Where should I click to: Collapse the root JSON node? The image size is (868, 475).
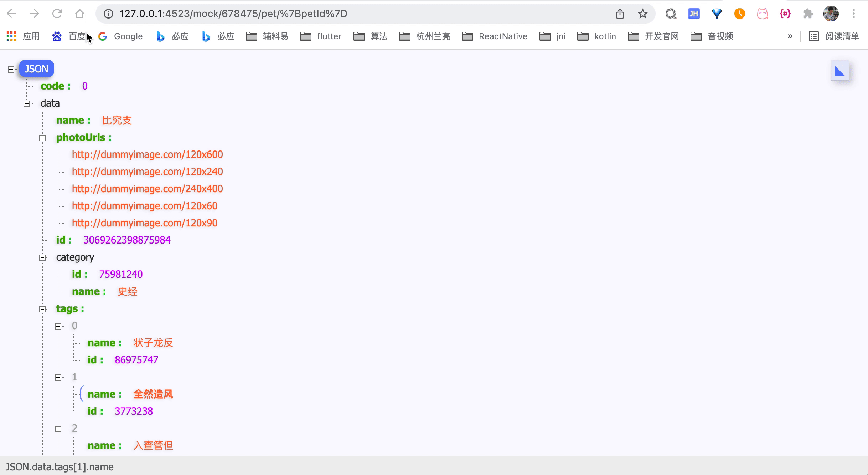[x=11, y=69]
